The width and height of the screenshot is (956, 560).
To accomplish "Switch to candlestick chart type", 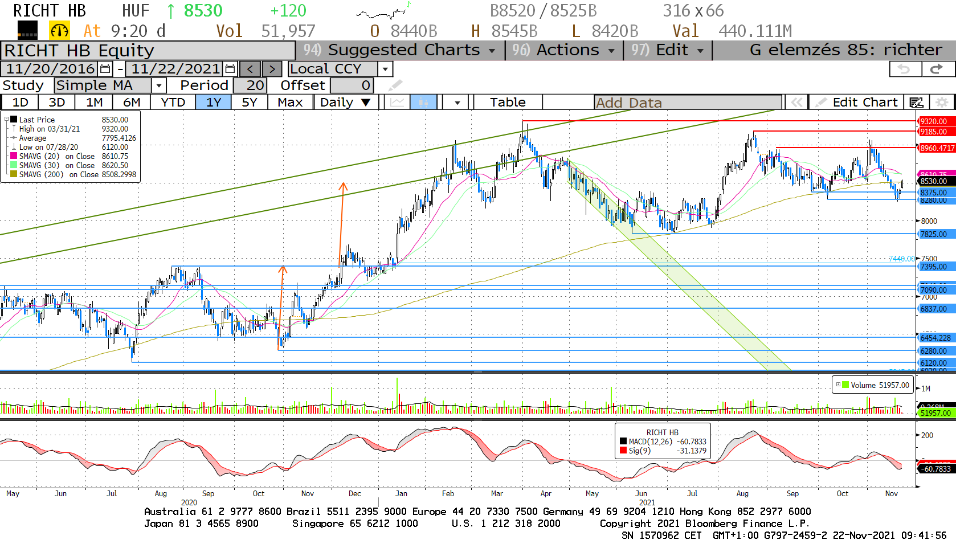I will tap(423, 103).
